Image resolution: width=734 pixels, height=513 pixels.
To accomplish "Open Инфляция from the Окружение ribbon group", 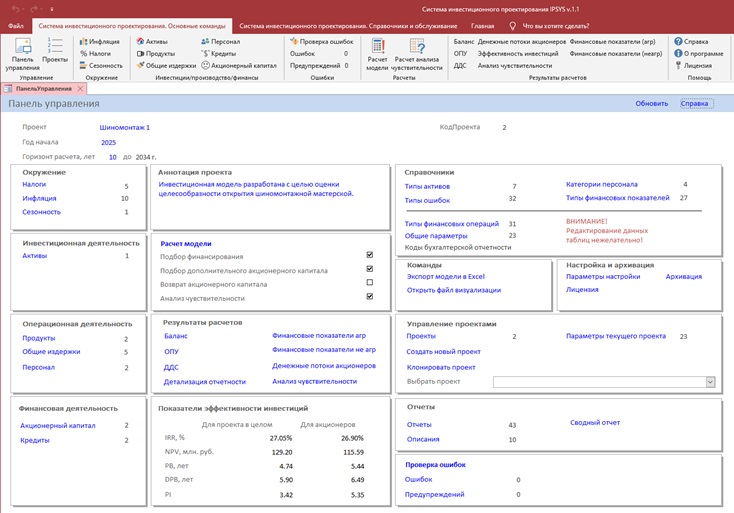I will tap(100, 42).
